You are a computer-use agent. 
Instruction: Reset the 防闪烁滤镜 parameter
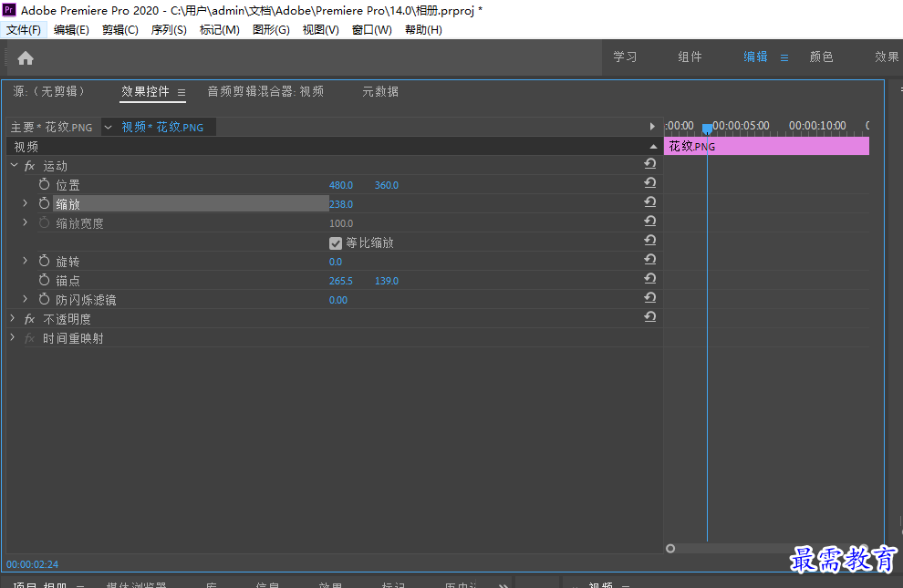[650, 297]
